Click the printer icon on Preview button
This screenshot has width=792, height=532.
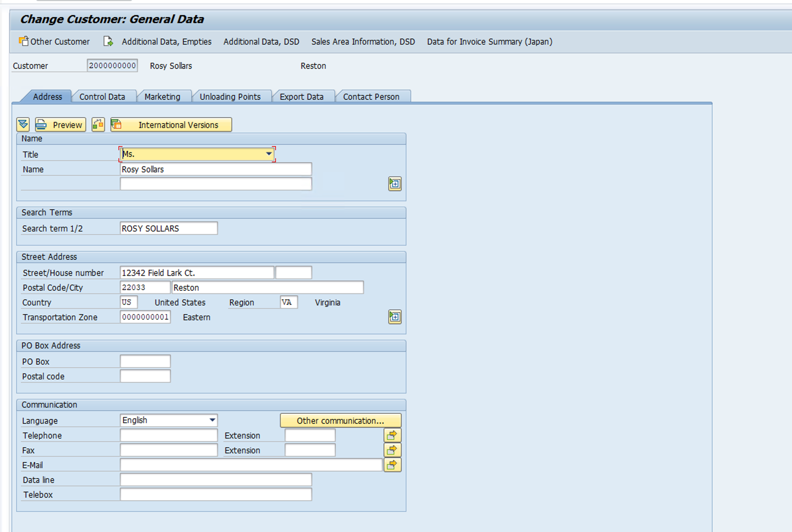click(x=41, y=124)
